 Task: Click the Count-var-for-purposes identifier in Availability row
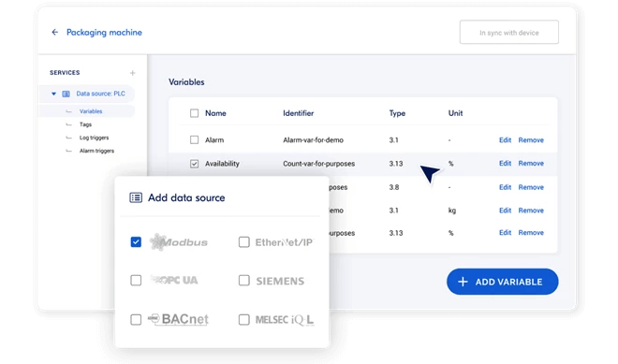319,164
